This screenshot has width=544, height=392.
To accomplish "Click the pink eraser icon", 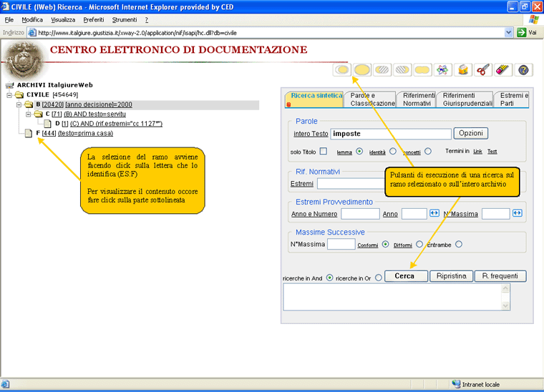I will [x=502, y=69].
